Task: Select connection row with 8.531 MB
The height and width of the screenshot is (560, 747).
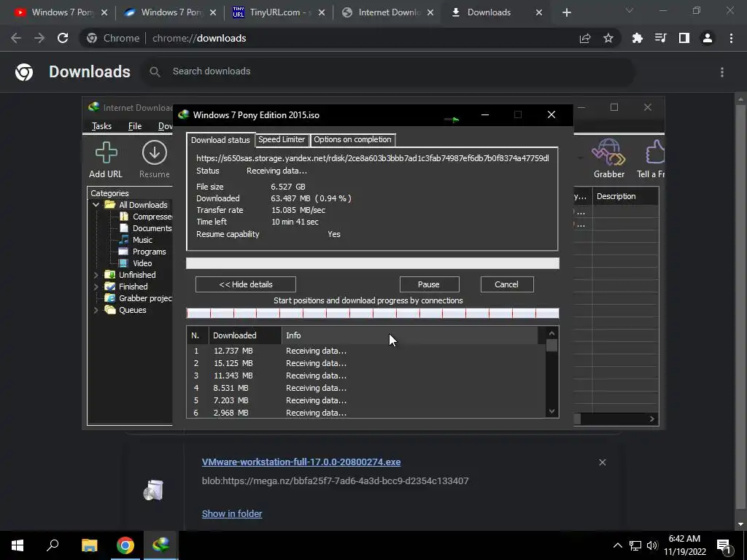Action: point(366,388)
